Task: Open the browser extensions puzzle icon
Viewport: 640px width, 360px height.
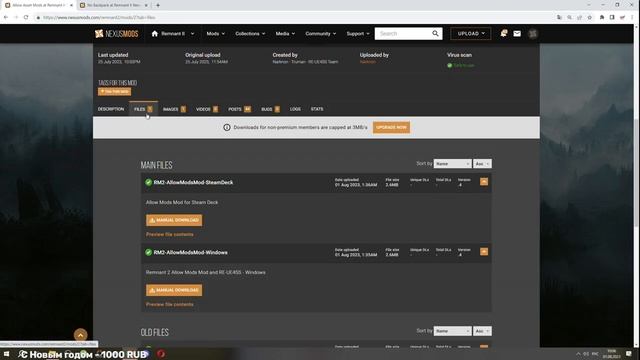Action: pos(602,18)
